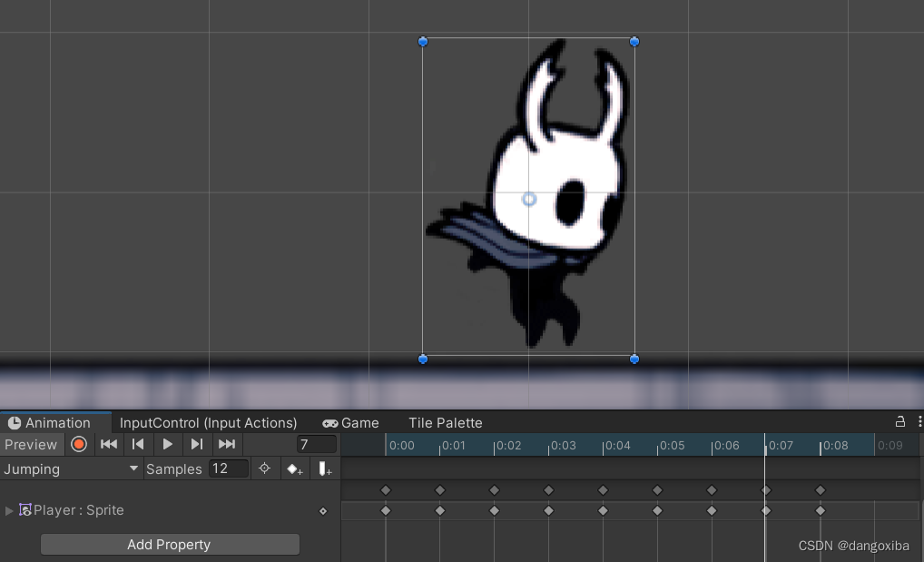This screenshot has height=562, width=924.
Task: Switch to the Game tab
Action: [350, 423]
